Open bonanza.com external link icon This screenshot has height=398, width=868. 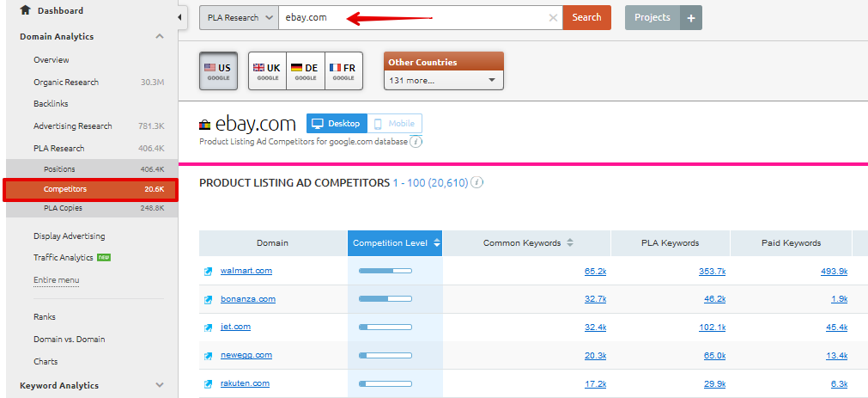208,300
